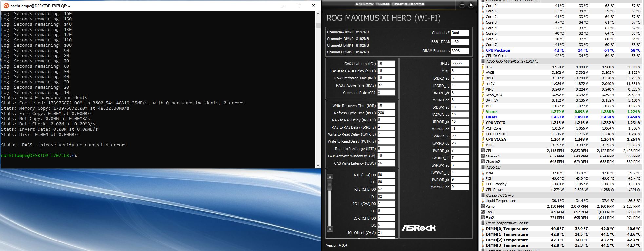Click the Refresh Cycle Time (tRFC) field
The height and width of the screenshot is (251, 644).
pyautogui.click(x=386, y=113)
